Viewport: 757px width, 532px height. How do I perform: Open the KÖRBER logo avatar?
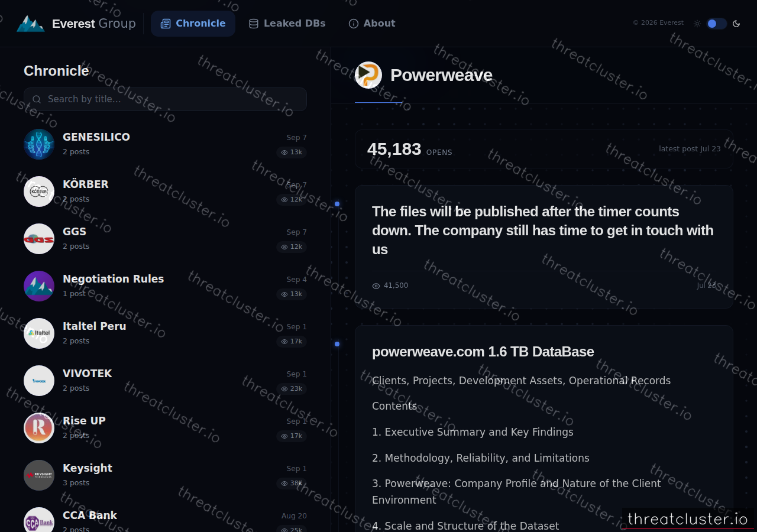pyautogui.click(x=39, y=192)
